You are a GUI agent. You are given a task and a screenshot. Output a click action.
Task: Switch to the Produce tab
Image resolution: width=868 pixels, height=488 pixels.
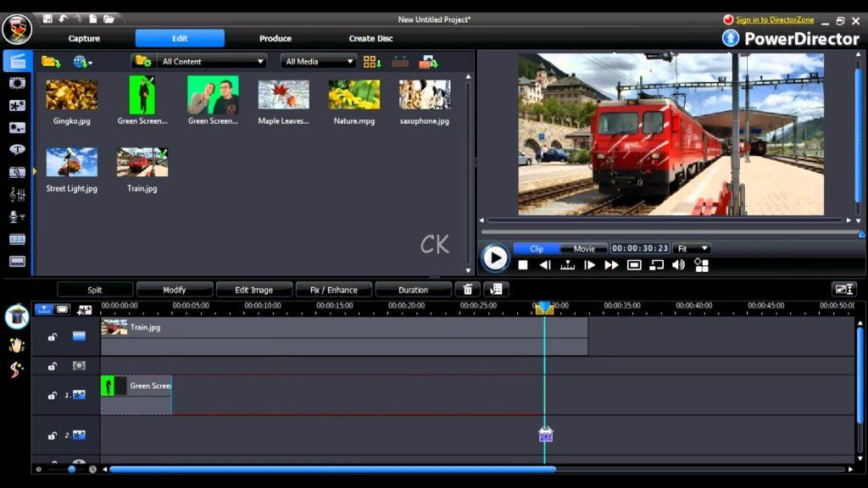coord(275,38)
